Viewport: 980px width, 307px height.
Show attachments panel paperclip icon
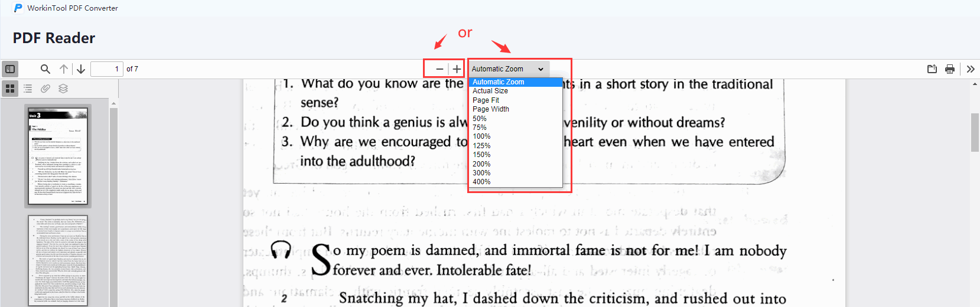coord(45,89)
